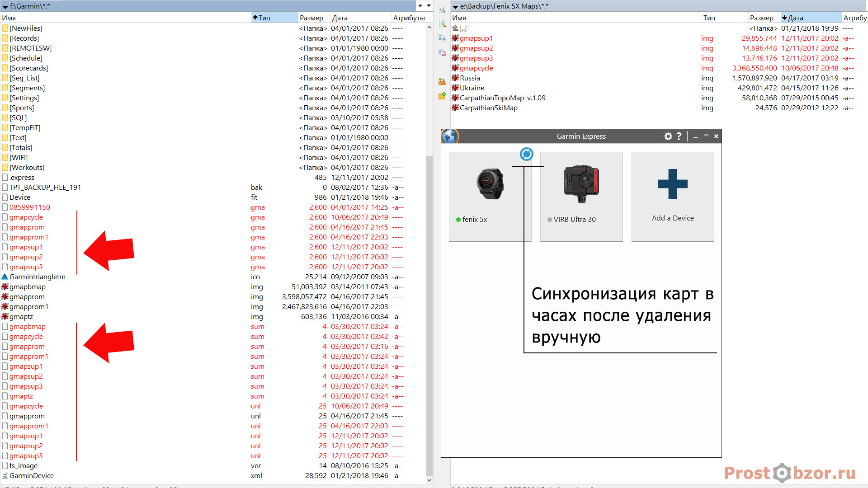Open directory history dropdown in left panel
The image size is (868, 488).
[429, 6]
